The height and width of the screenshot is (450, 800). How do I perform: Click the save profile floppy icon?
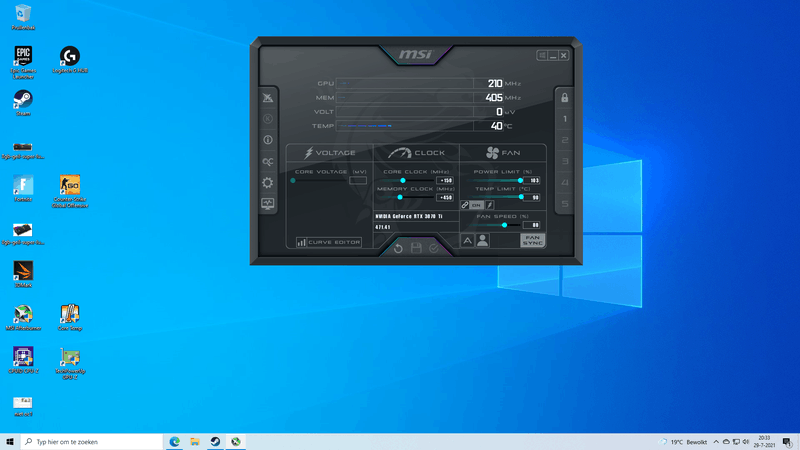click(x=416, y=248)
